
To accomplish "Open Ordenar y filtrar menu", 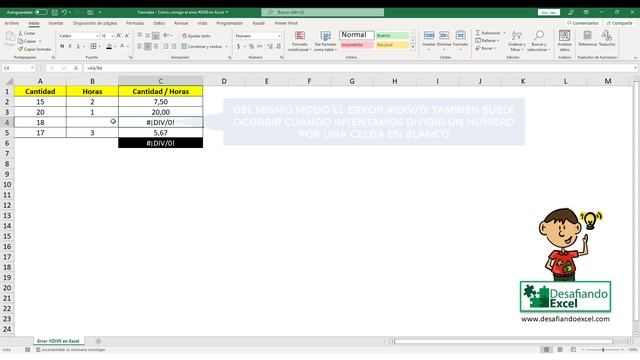I will [516, 41].
